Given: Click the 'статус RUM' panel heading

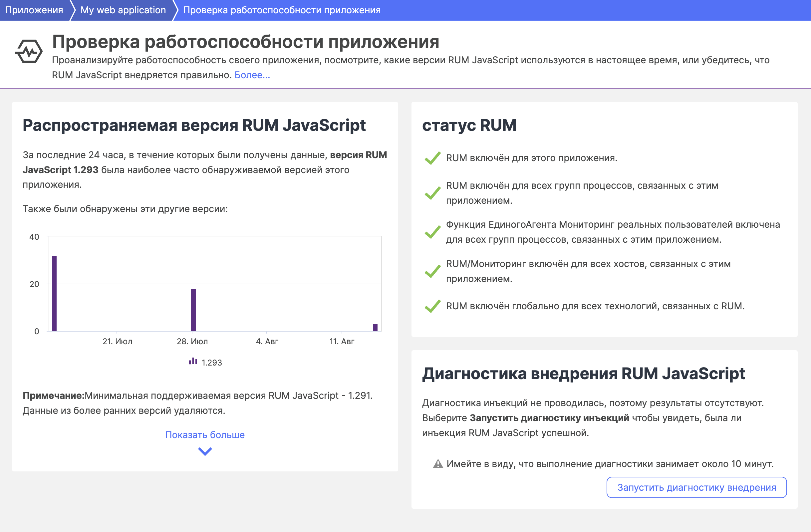Looking at the screenshot, I should [x=469, y=125].
